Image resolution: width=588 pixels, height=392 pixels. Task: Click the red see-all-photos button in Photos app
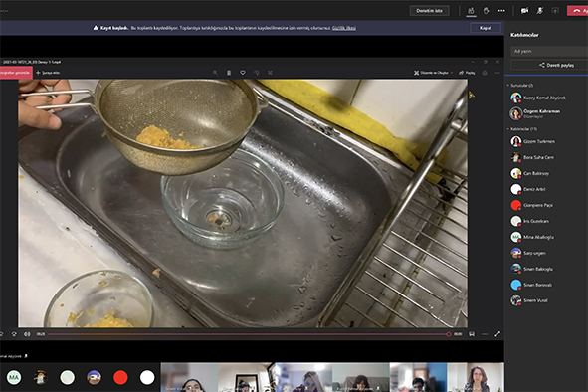tap(16, 73)
